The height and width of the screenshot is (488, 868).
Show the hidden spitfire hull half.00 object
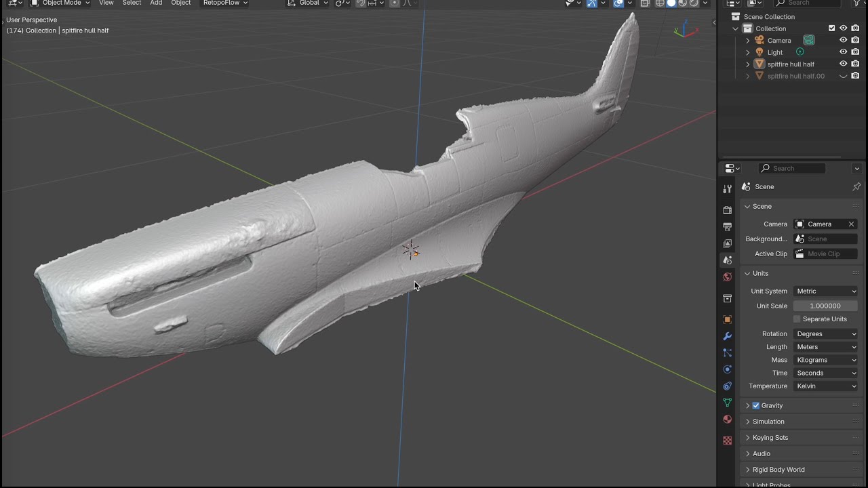[x=844, y=76]
